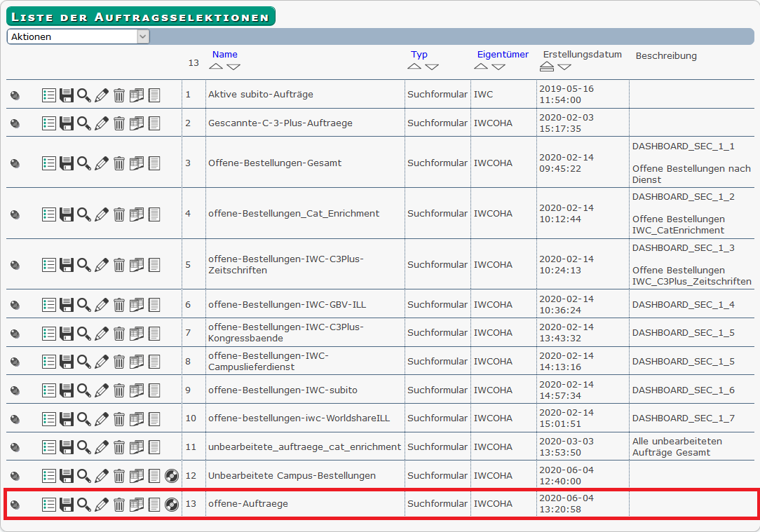760x532 pixels.
Task: Sort Name column ascending with up arrow
Action: (x=216, y=67)
